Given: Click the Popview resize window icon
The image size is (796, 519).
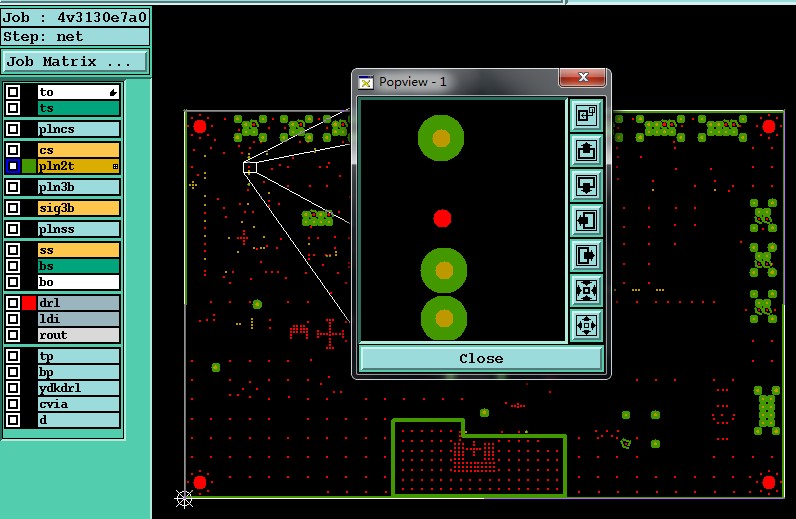Looking at the screenshot, I should point(586,115).
